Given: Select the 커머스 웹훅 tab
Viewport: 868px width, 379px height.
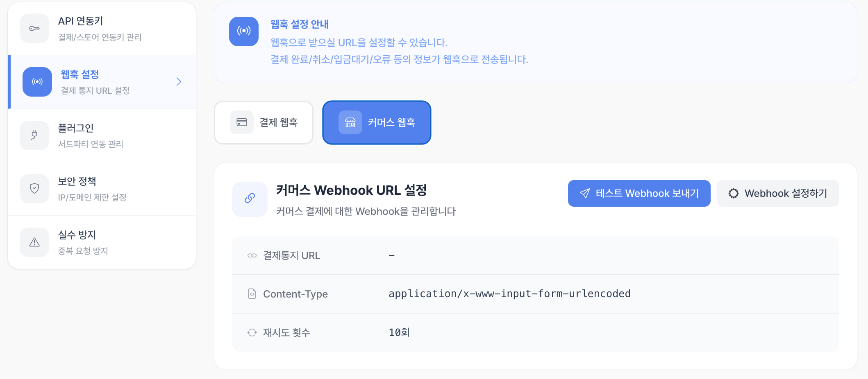Looking at the screenshot, I should 377,122.
